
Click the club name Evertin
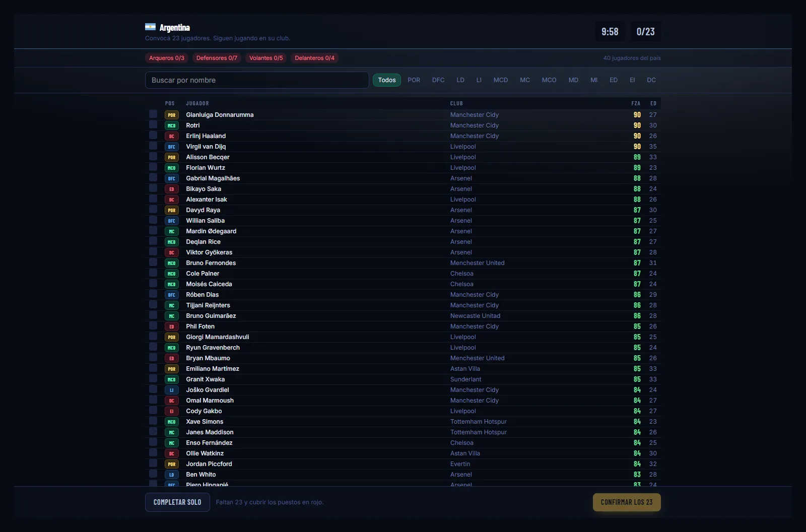coord(460,464)
